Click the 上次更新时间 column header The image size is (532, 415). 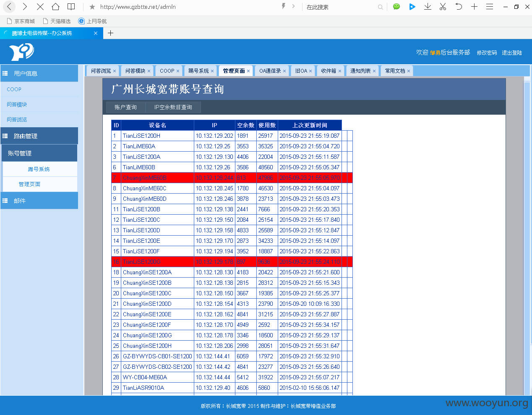pos(310,125)
